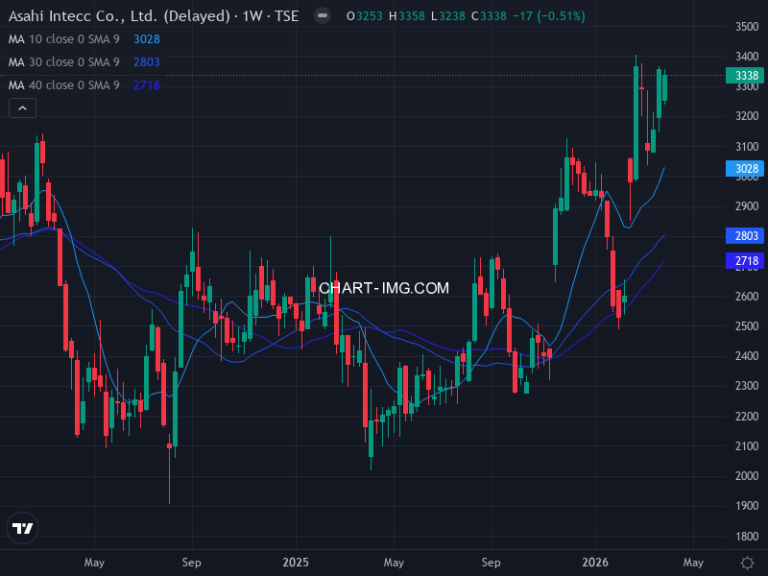768x576 pixels.
Task: Click the 2025 label on time axis
Action: (x=296, y=562)
